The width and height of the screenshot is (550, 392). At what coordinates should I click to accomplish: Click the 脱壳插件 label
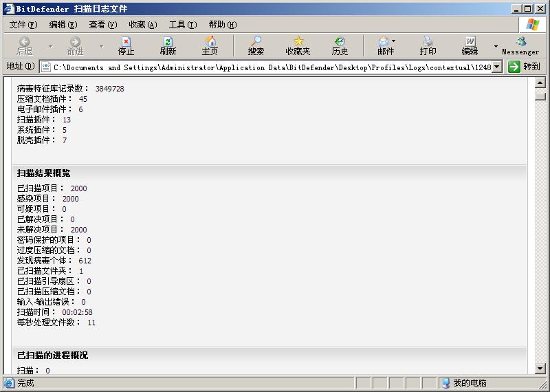click(x=36, y=140)
